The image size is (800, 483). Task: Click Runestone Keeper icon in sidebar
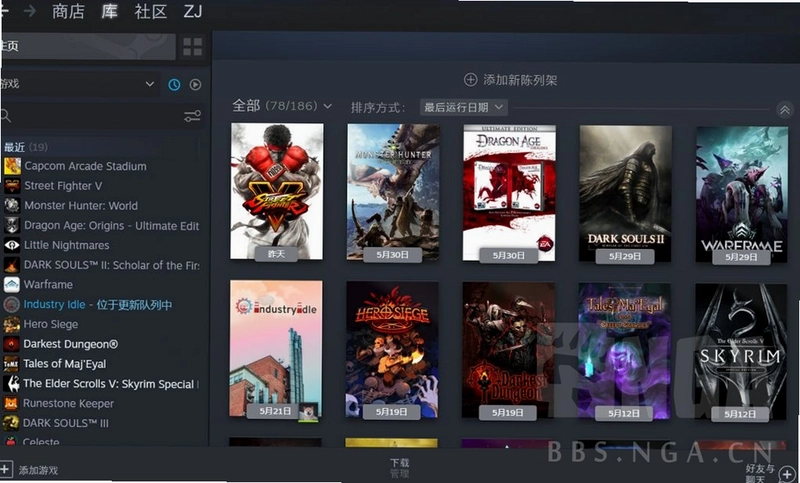click(x=12, y=403)
